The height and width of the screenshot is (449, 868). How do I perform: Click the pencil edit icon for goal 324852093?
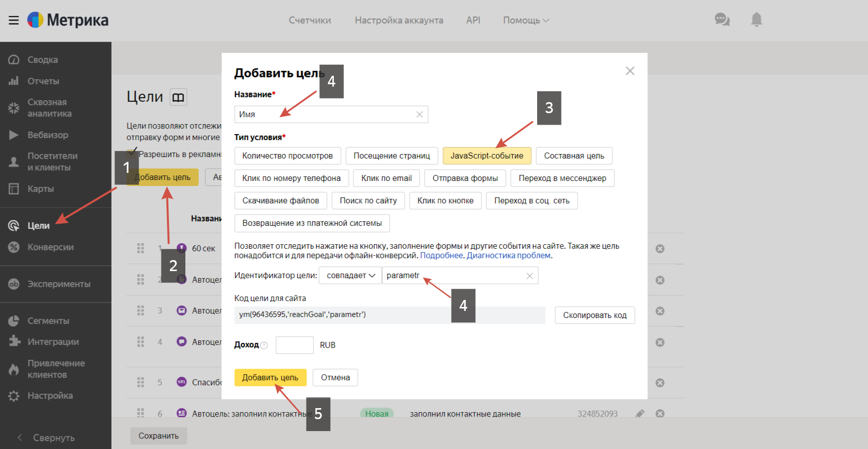click(640, 413)
